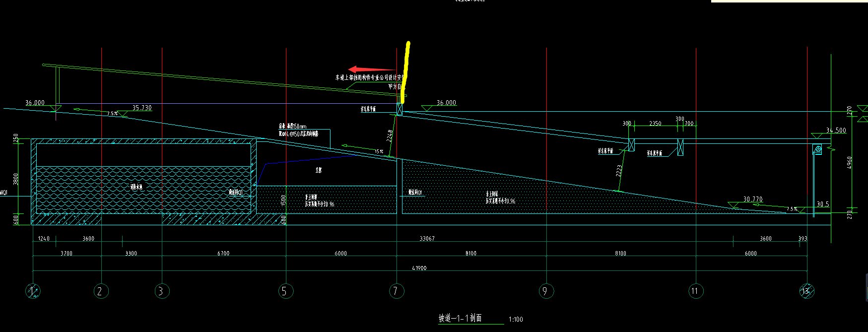The width and height of the screenshot is (868, 332).
Task: Select the 3800 vertical dimension
Action: [x=16, y=179]
